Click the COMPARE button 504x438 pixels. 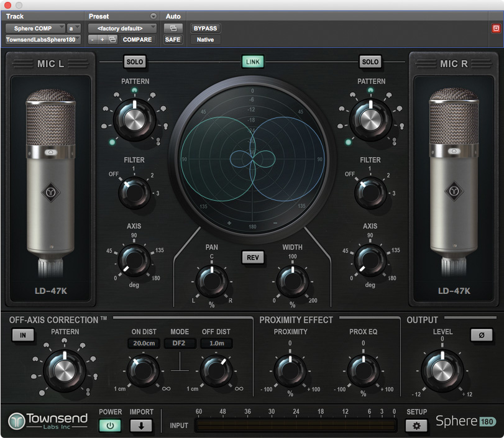(137, 40)
